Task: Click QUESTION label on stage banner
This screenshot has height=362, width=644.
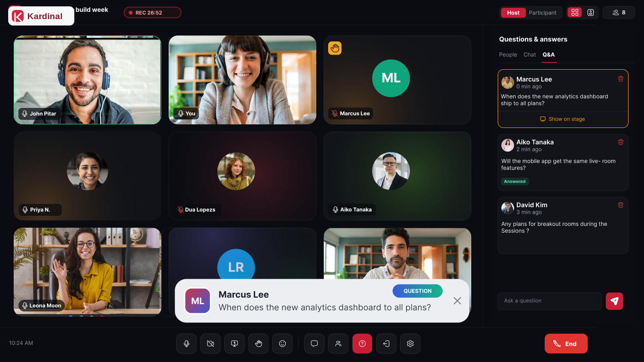Action: [x=417, y=291]
